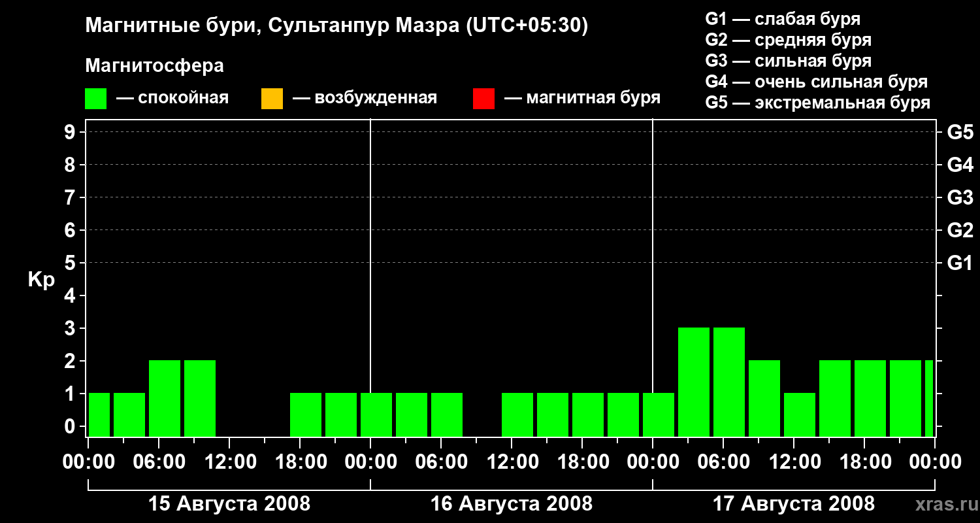Click the 'Kp' axis label
This screenshot has height=523, width=980.
point(41,280)
